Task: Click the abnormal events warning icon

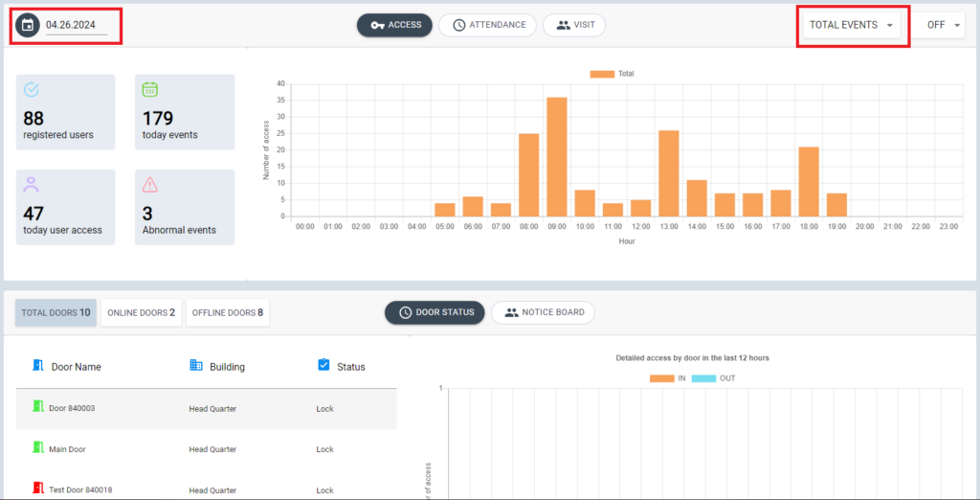Action: tap(150, 184)
